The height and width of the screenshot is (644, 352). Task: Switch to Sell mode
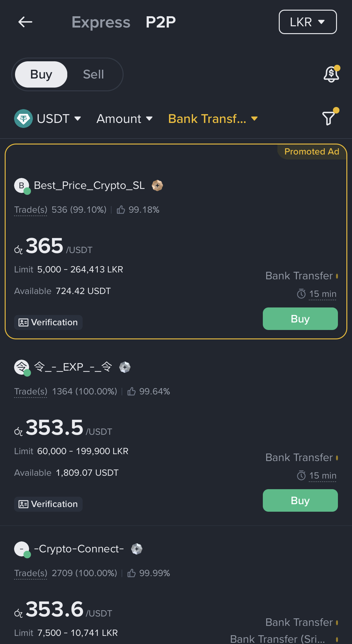tap(93, 74)
